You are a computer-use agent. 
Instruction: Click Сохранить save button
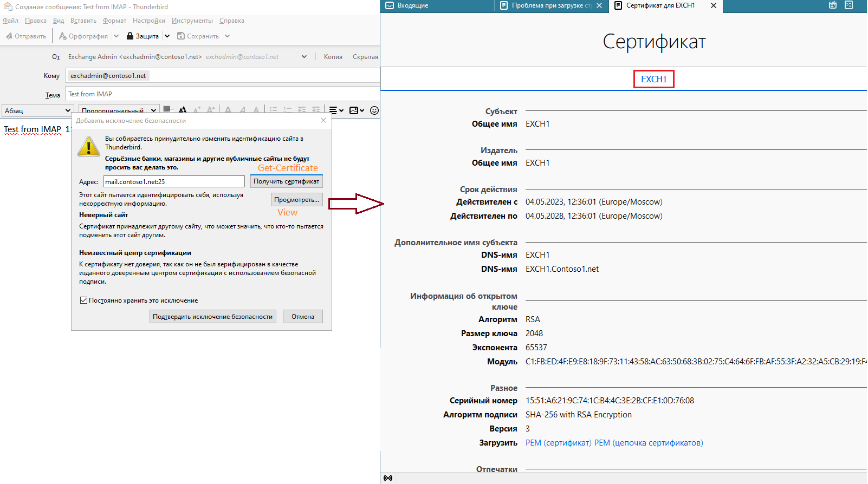coord(198,36)
